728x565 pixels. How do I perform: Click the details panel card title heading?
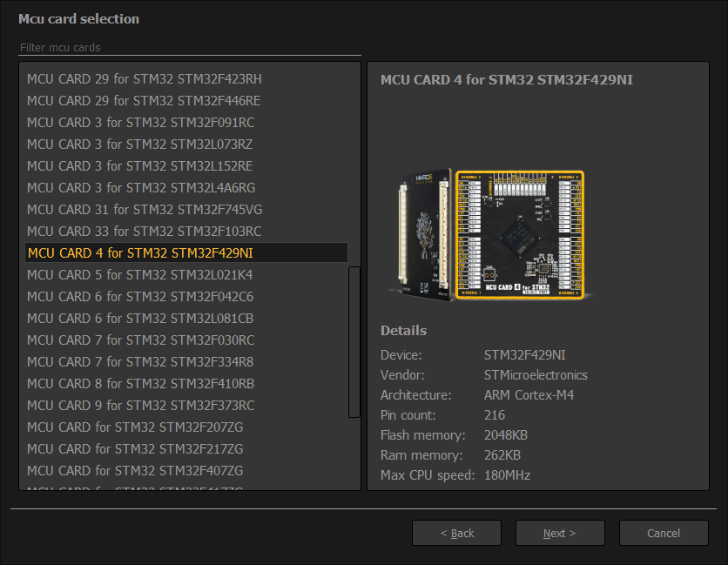tap(507, 80)
